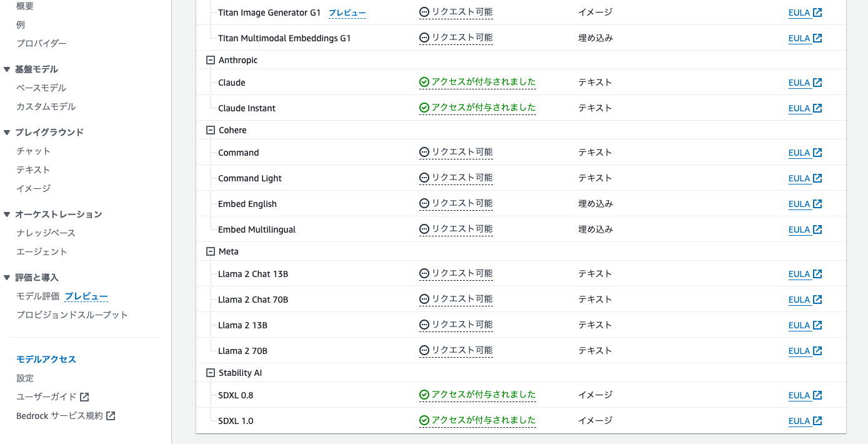This screenshot has width=868, height=444.
Task: Click external link icon beside Bedrock サービス規約
Action: pos(111,416)
